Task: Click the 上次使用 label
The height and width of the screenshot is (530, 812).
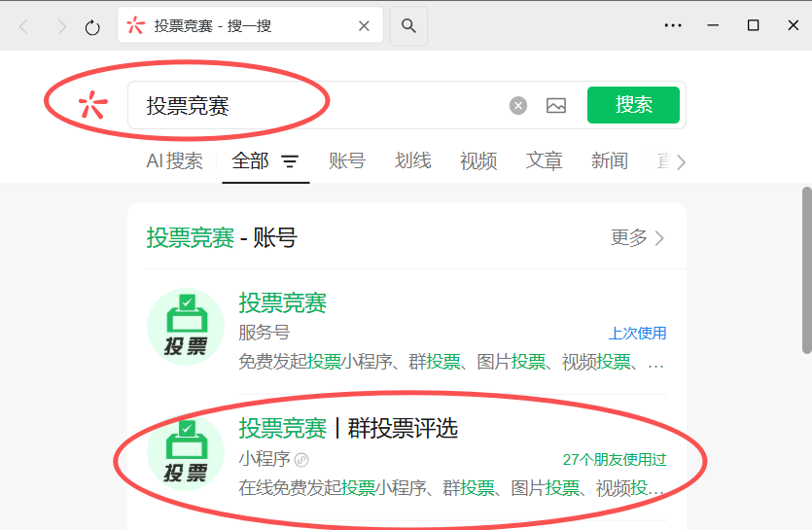Action: [637, 334]
